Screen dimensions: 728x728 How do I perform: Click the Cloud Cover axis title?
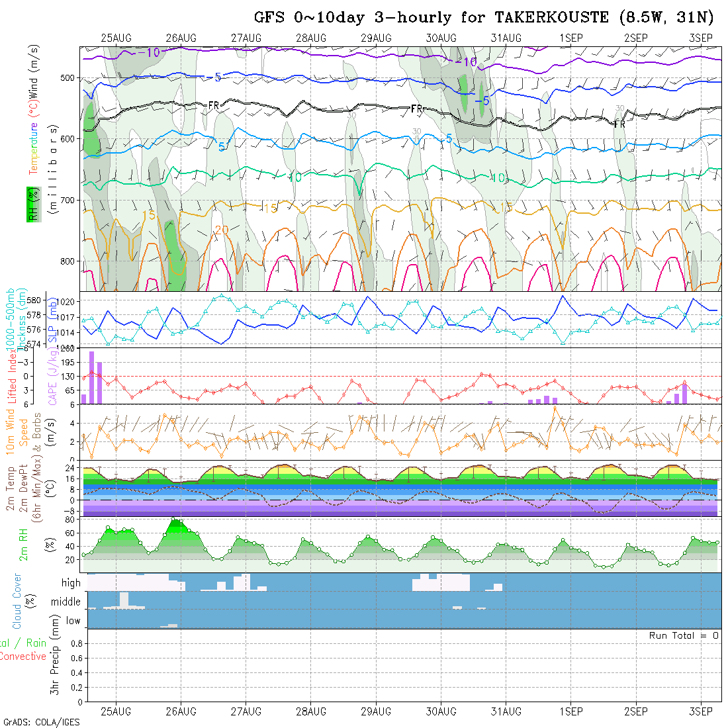(x=17, y=601)
